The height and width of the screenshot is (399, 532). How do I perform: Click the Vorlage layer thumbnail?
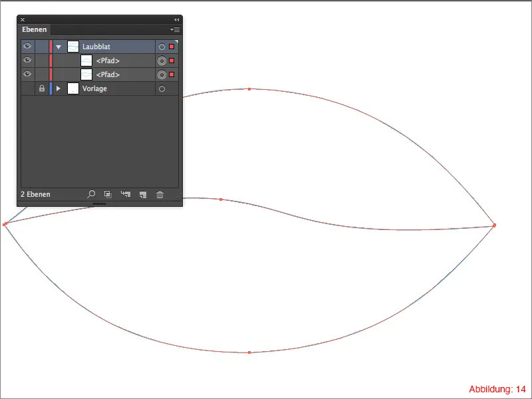pyautogui.click(x=73, y=88)
